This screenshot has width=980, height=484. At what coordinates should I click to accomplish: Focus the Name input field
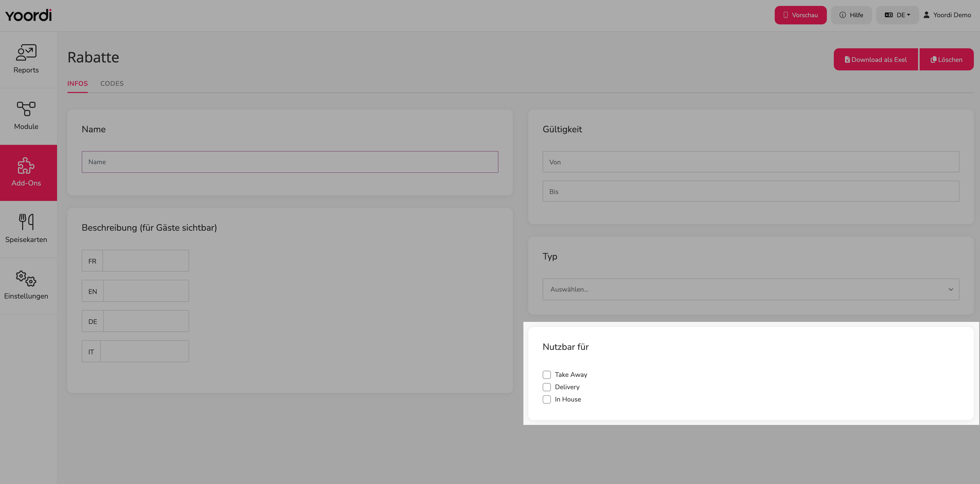click(x=290, y=162)
